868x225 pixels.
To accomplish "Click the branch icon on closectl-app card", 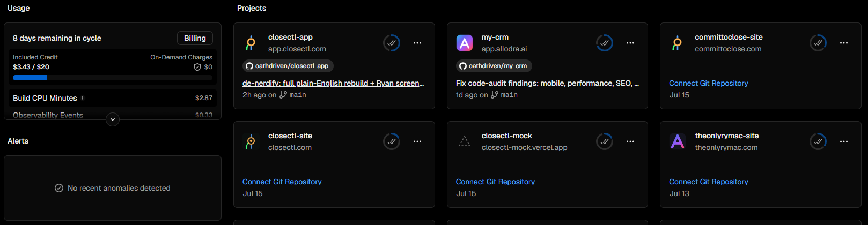I will click(283, 95).
